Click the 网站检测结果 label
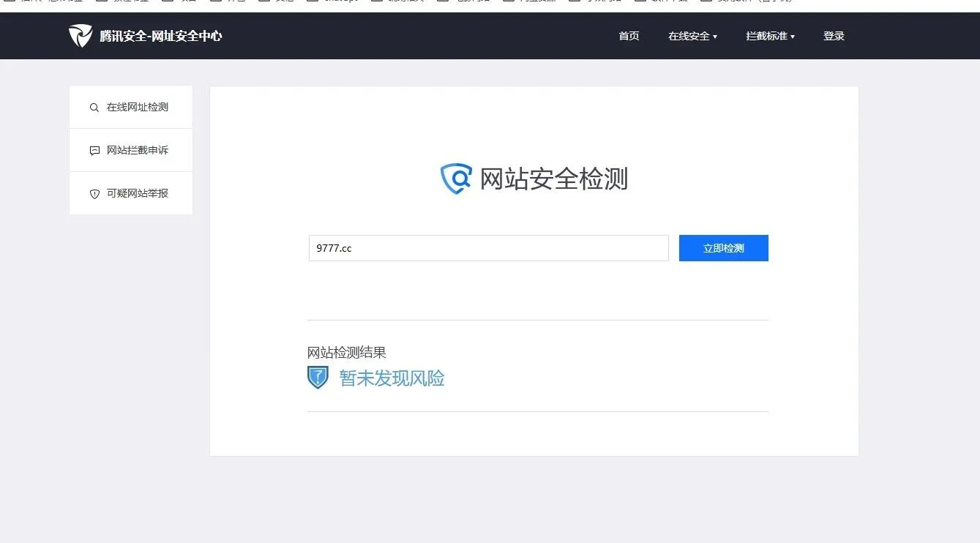Image resolution: width=980 pixels, height=543 pixels. 347,352
